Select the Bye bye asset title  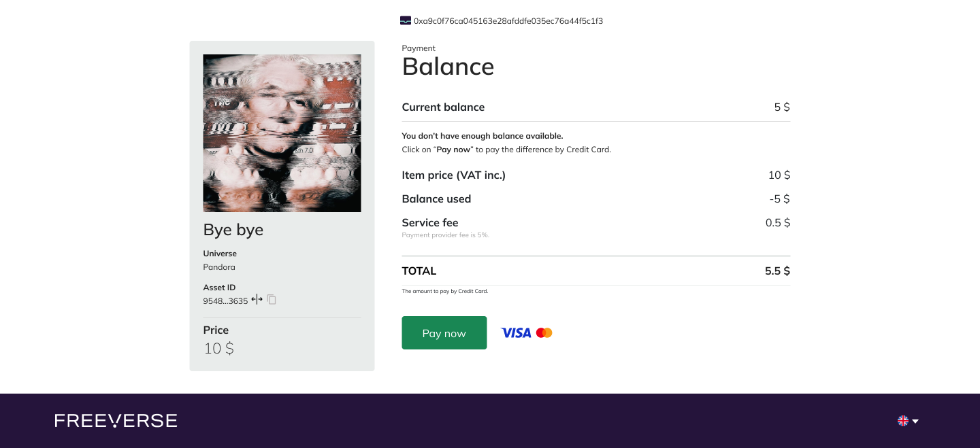(233, 230)
